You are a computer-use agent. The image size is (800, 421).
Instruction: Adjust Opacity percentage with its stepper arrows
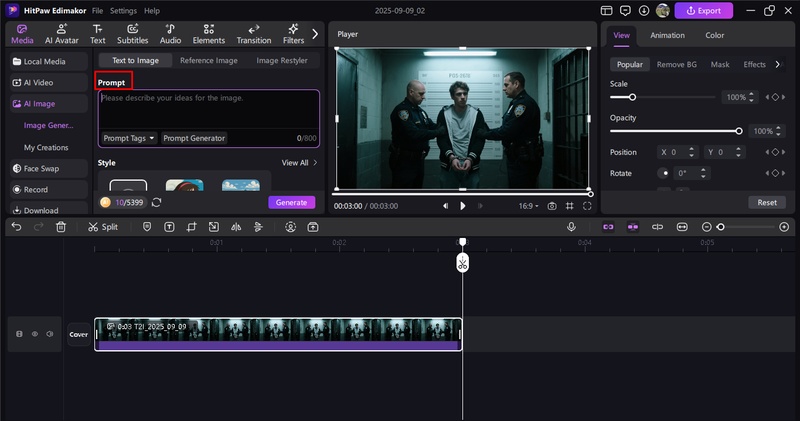pos(778,131)
